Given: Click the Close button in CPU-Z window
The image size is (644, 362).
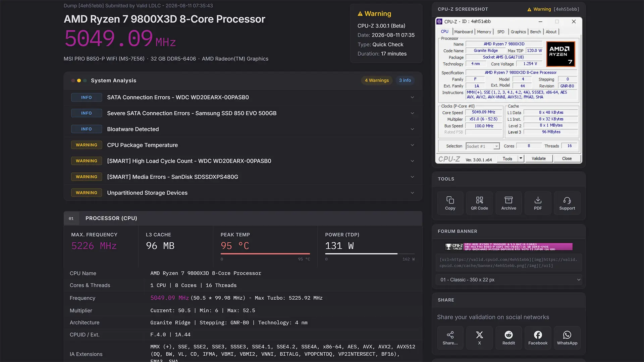Looking at the screenshot, I should point(567,159).
